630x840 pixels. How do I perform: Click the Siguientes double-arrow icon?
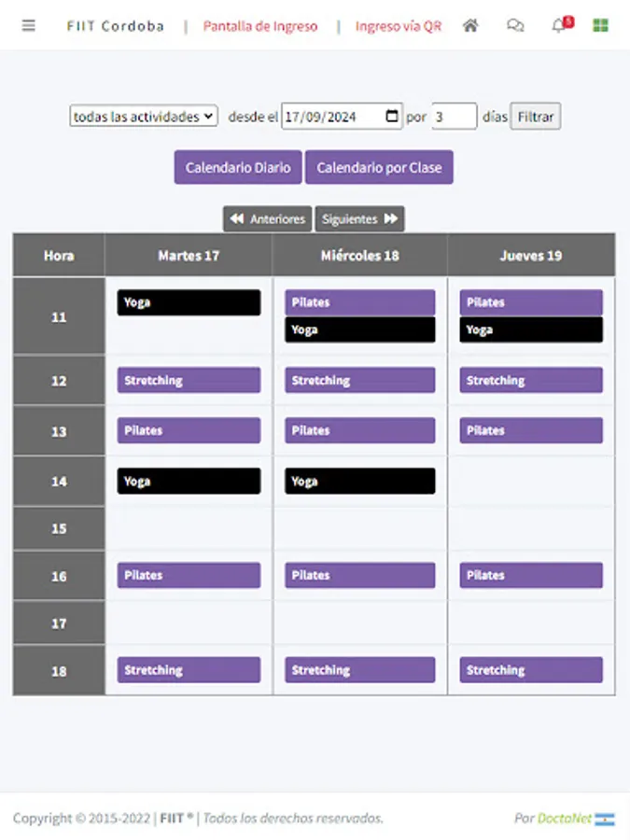[392, 218]
